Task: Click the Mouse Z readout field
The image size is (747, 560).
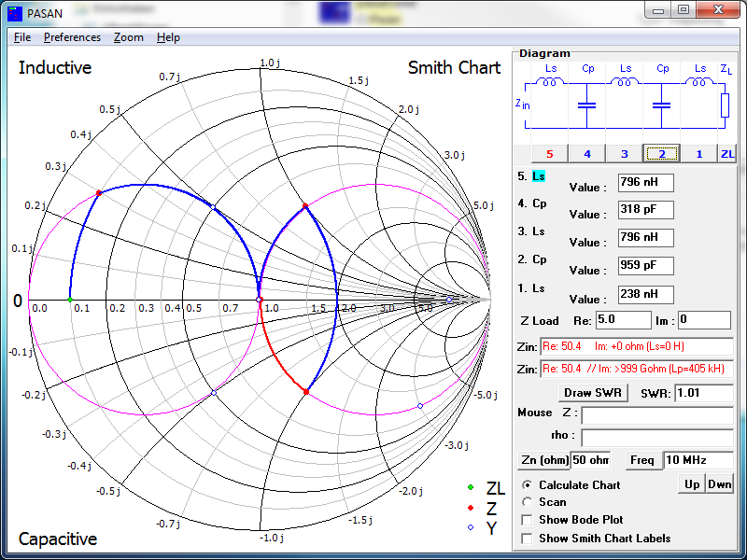Action: (x=657, y=415)
